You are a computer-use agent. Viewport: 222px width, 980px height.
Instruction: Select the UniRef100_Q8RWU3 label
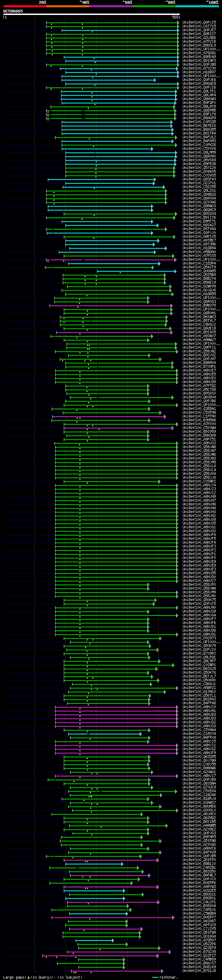coord(199,206)
